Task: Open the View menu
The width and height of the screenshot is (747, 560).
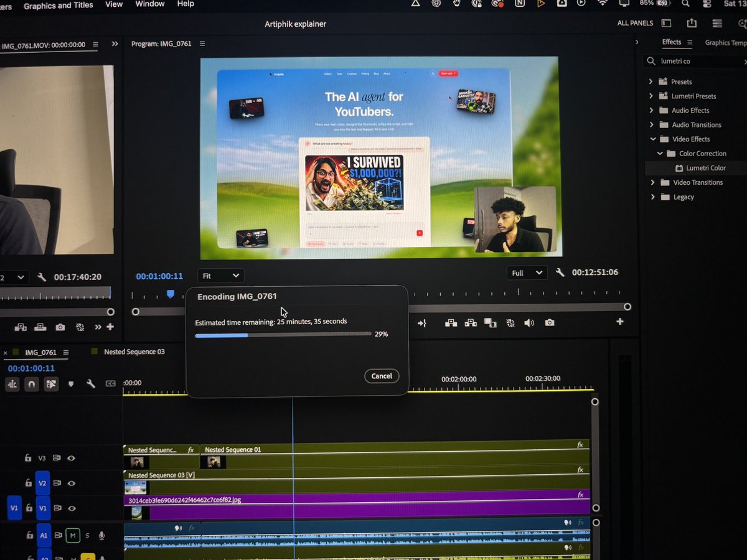Action: pyautogui.click(x=114, y=4)
